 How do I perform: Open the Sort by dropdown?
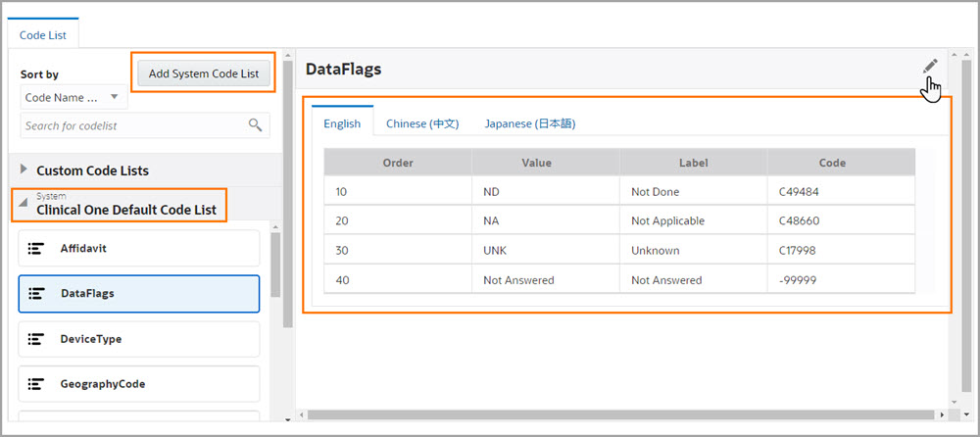click(73, 98)
